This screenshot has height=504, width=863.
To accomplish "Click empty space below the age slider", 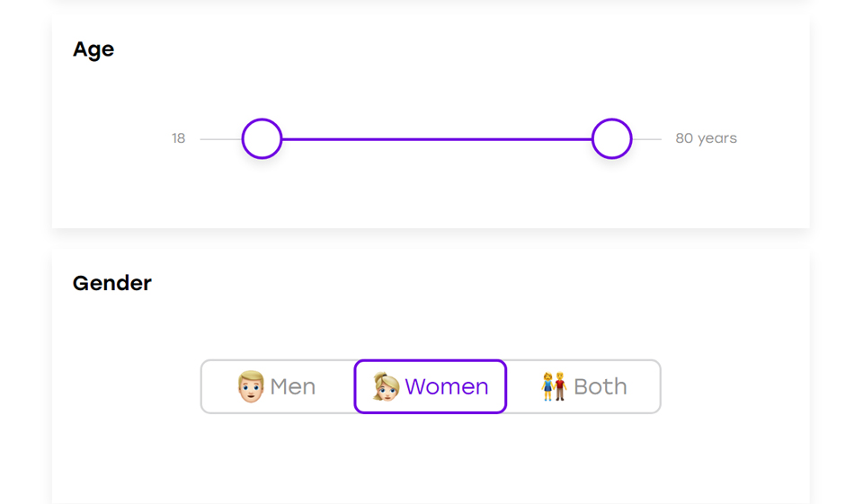I will [431, 193].
